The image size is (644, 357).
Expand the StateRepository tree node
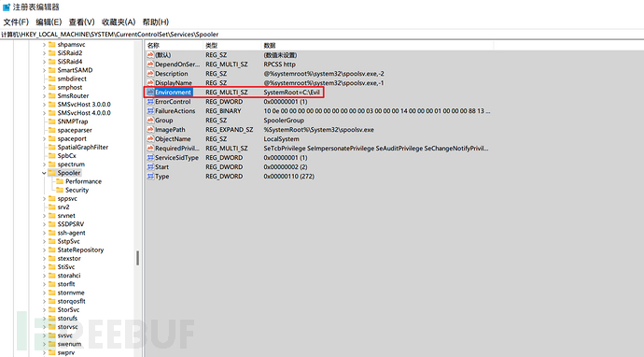(x=44, y=250)
